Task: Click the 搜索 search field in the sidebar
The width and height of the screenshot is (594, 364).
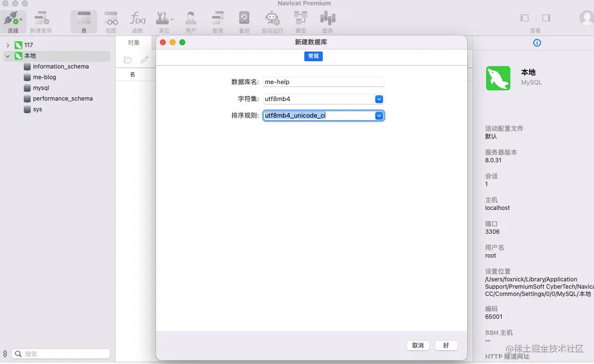Action: 61,354
